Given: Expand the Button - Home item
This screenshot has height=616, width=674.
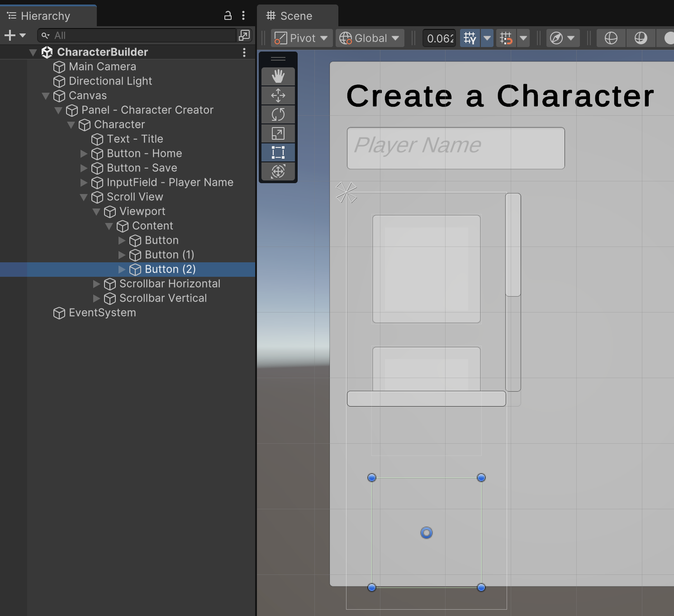Looking at the screenshot, I should tap(84, 154).
